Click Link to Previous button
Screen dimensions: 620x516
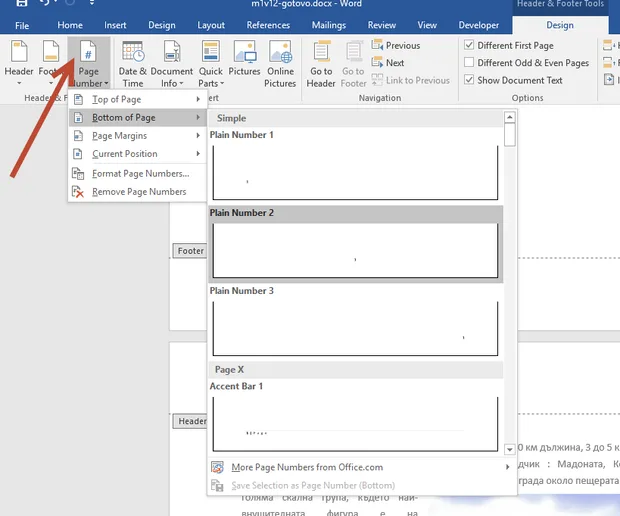410,80
